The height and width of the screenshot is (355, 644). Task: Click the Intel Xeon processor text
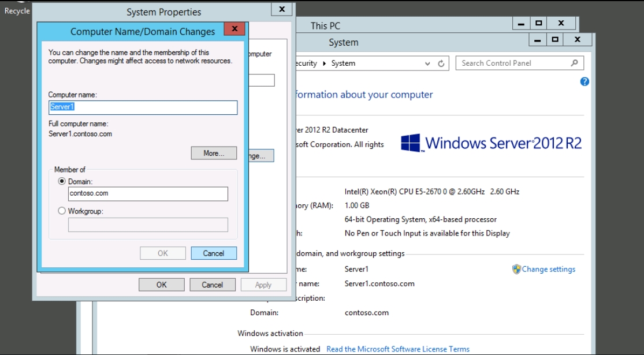coord(432,192)
